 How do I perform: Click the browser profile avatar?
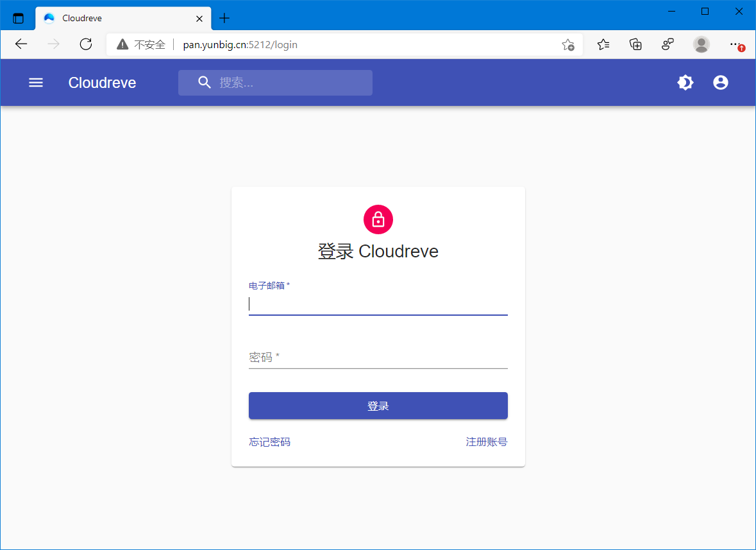pos(701,44)
